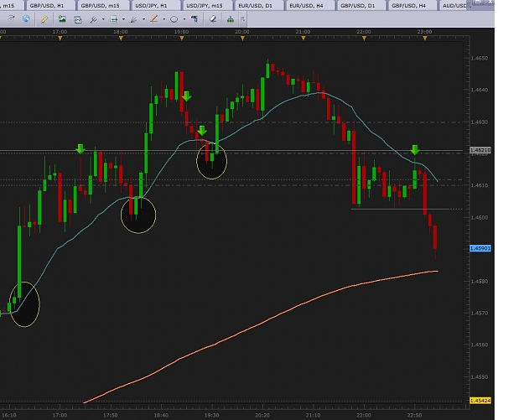Select the horizontal line drawing tool
Viewport: 524px width, 420px height.
[x=114, y=19]
